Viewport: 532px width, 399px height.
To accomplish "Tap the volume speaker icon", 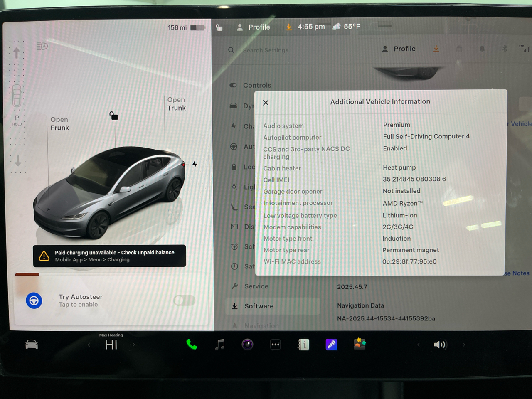I will pos(439,345).
